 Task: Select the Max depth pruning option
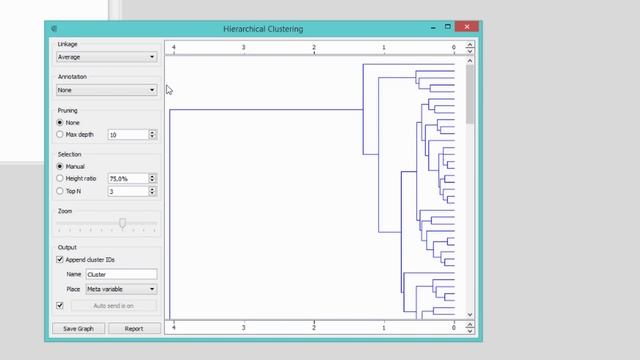click(x=60, y=134)
